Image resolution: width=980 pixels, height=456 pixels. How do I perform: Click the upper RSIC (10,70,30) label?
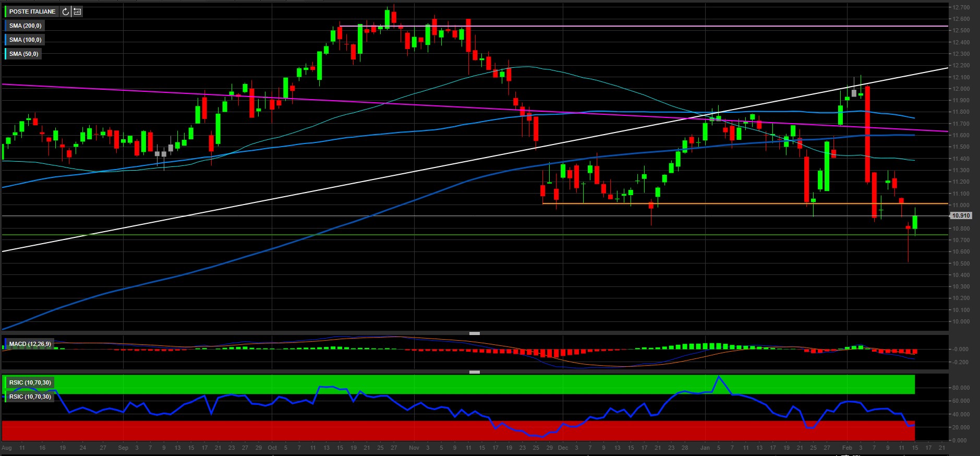tap(30, 382)
